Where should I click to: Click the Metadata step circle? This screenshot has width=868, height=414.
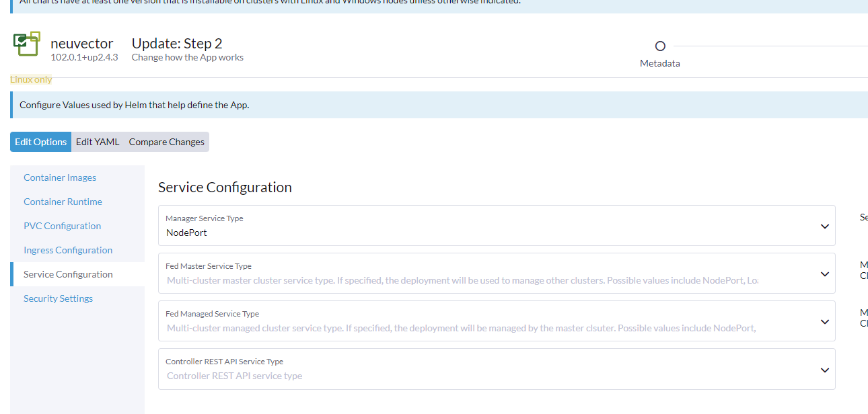click(659, 46)
